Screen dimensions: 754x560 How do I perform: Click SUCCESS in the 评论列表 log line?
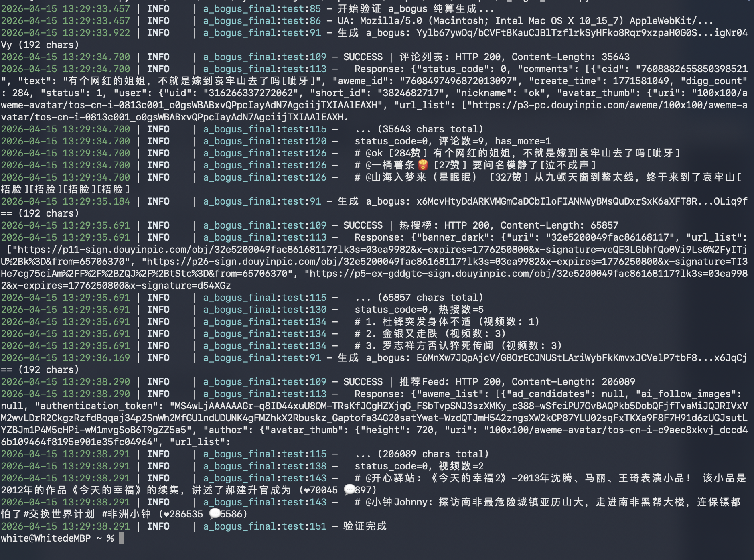pos(363,57)
